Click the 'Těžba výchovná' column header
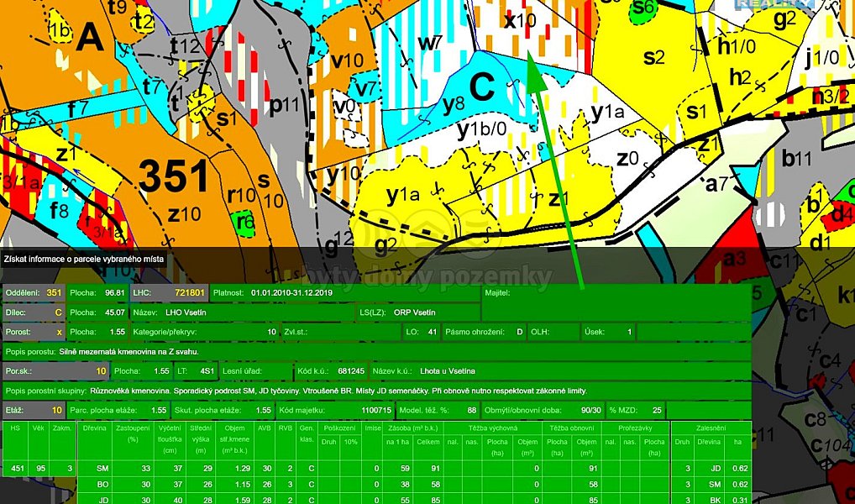 493,428
